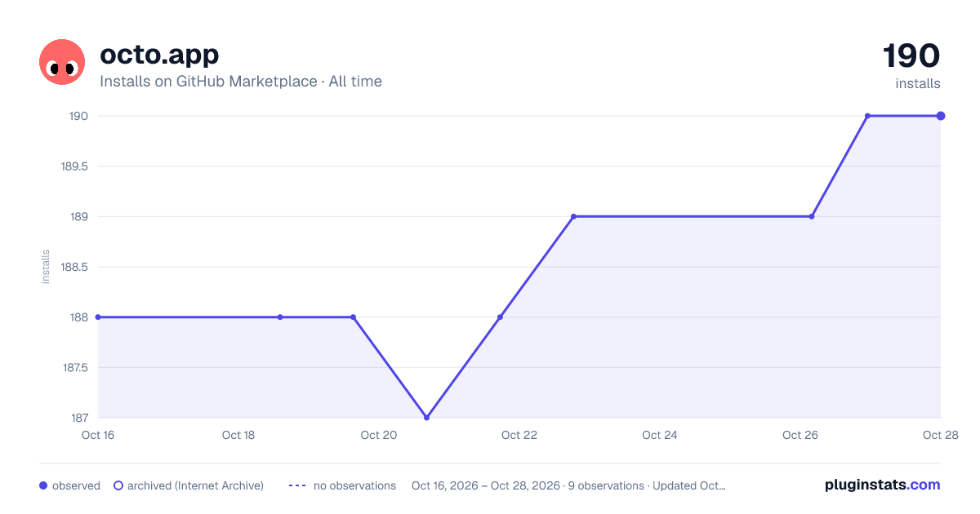Click the filled 'observed' legend dot
The width and height of the screenshot is (980, 514).
pyautogui.click(x=43, y=485)
